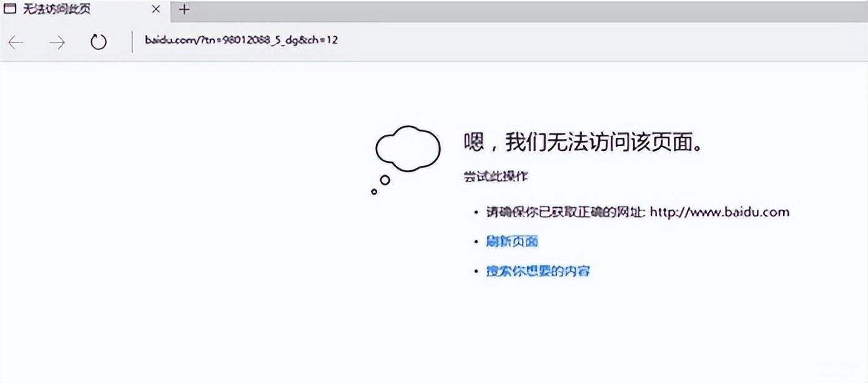Go back to the previous page
Image resolution: width=868 pixels, height=383 pixels.
coord(16,42)
